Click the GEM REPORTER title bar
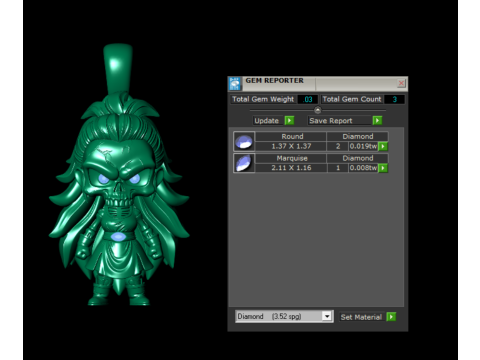Screen dimensions: 480x360 coord(318,83)
